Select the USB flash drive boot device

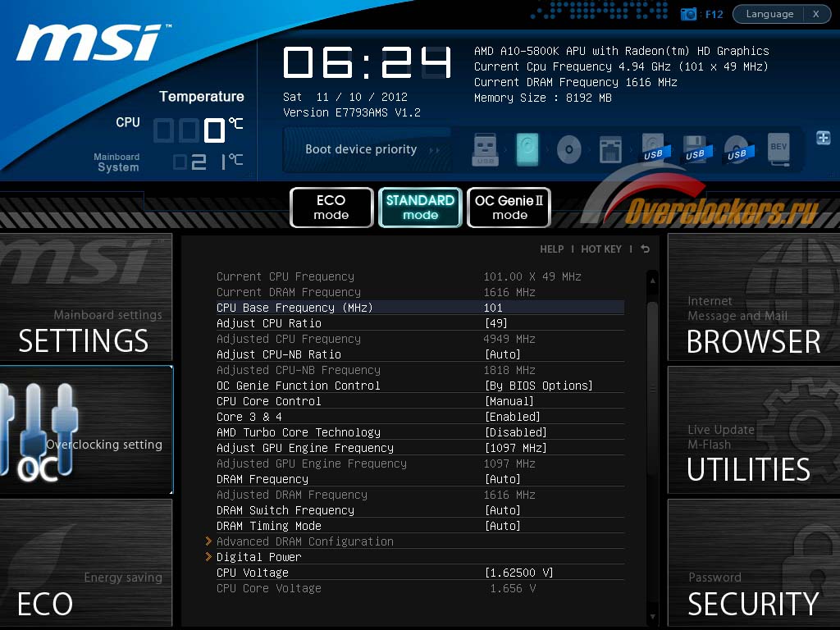[x=485, y=150]
